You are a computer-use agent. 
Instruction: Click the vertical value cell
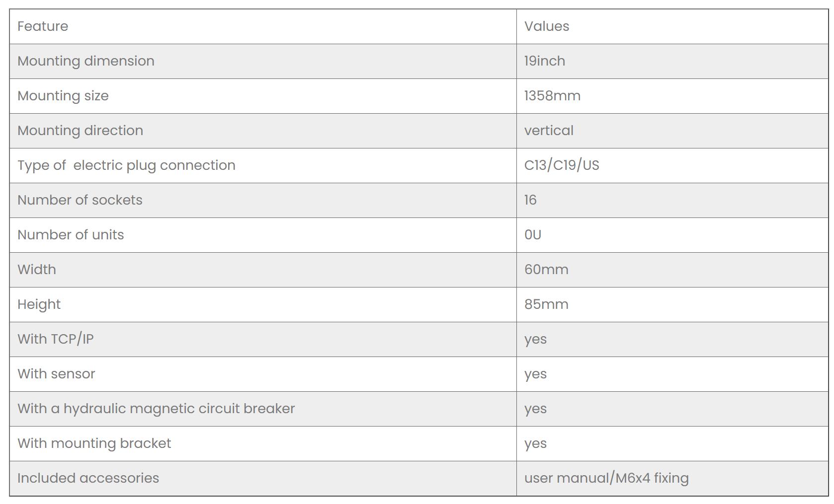549,131
